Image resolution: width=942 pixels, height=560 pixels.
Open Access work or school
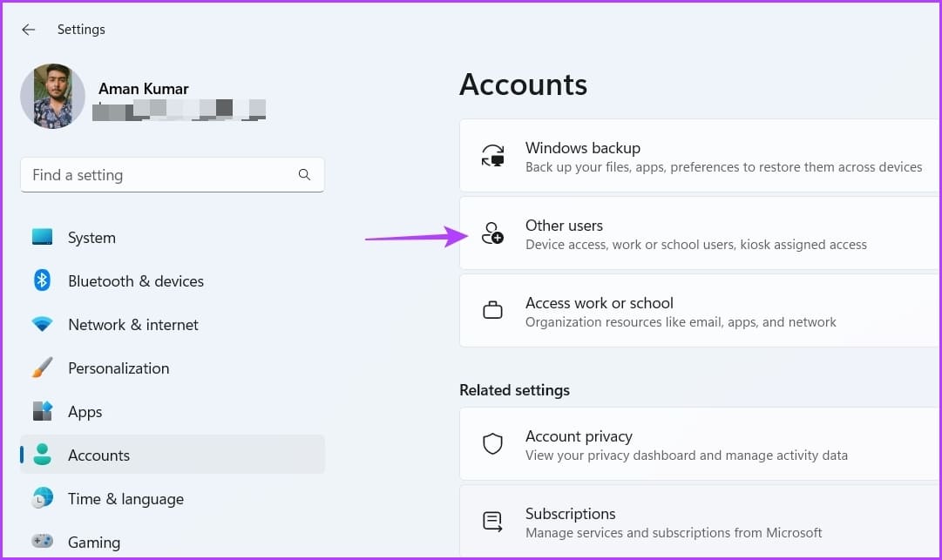click(700, 310)
